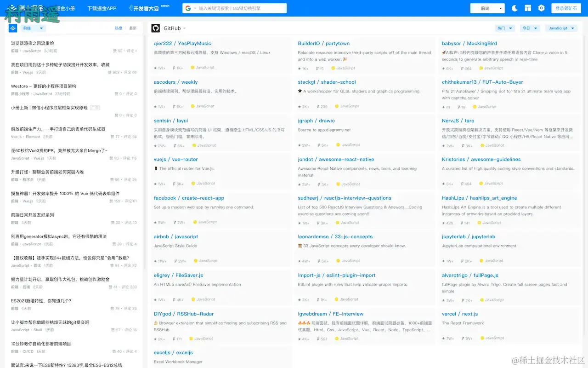The width and height of the screenshot is (588, 368).
Task: Open the BuilderIO / partytown repository
Action: (x=323, y=43)
